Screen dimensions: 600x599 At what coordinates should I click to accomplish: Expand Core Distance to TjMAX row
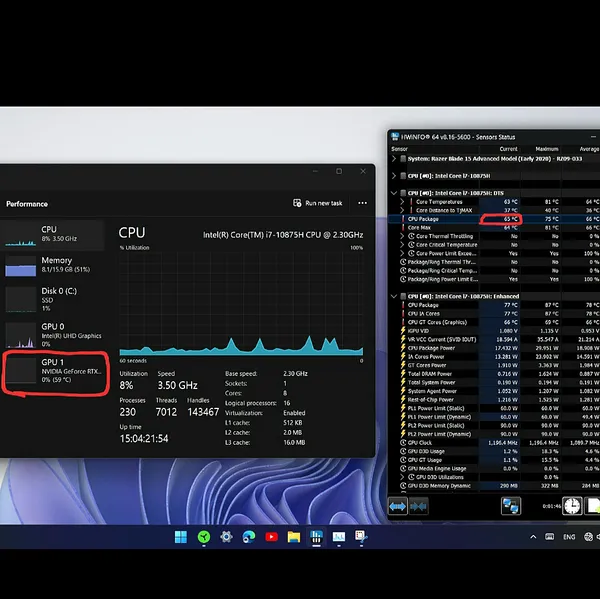[402, 210]
